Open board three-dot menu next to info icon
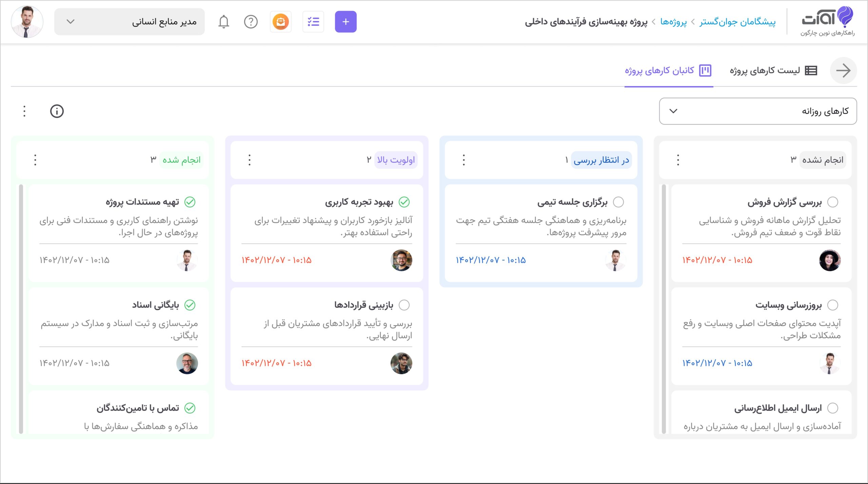This screenshot has height=484, width=868. (x=24, y=111)
